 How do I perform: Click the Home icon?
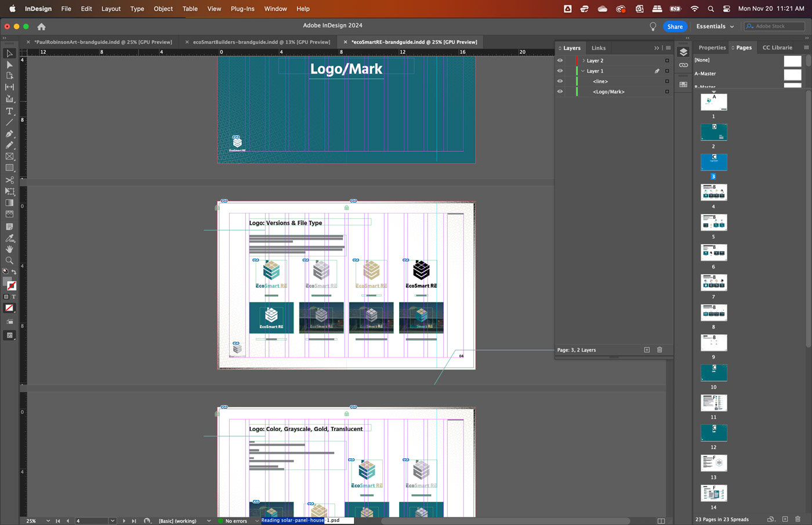[x=41, y=27]
